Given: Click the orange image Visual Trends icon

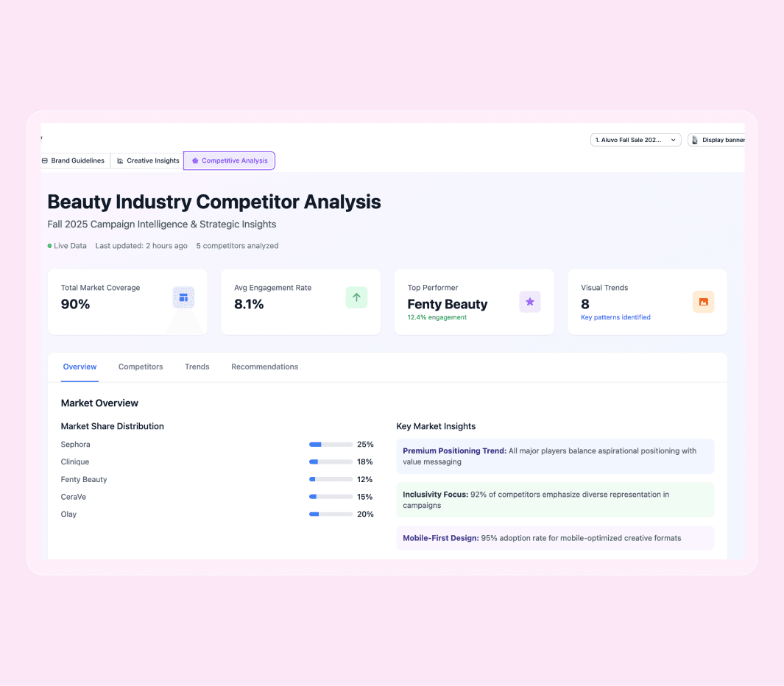Looking at the screenshot, I should tap(704, 302).
